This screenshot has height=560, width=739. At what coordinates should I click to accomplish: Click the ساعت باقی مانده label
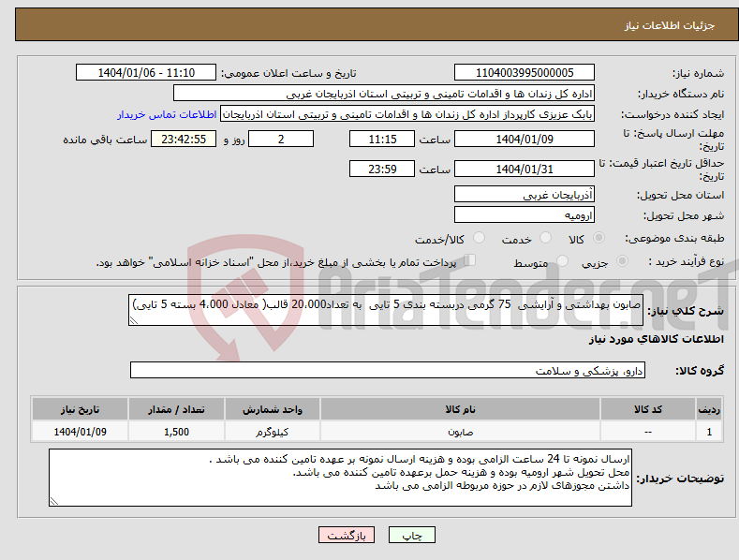click(105, 140)
